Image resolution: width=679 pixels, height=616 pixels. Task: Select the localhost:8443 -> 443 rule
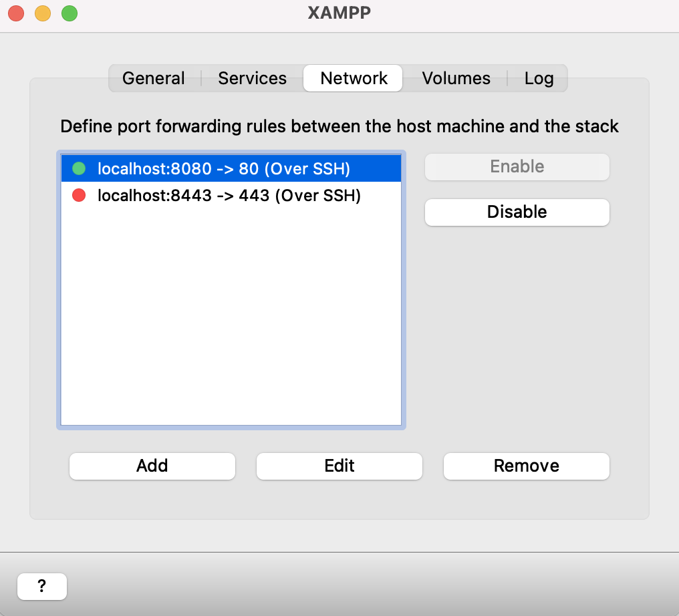[x=231, y=195]
